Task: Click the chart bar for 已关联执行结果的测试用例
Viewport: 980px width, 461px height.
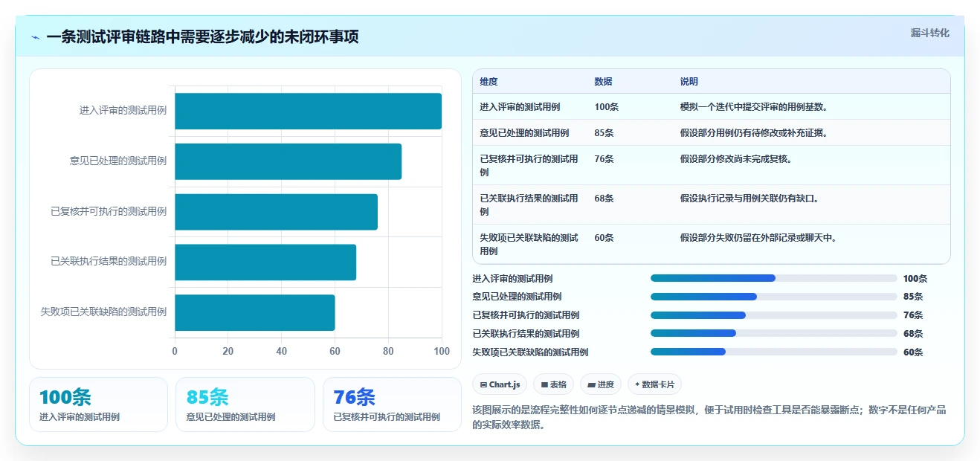Action: 265,262
